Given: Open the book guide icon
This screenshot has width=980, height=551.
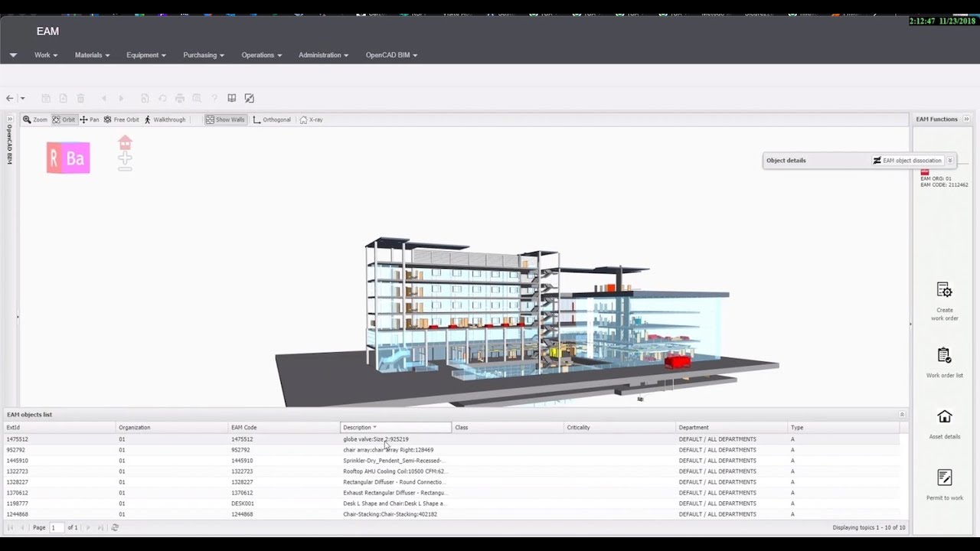Looking at the screenshot, I should [x=232, y=98].
